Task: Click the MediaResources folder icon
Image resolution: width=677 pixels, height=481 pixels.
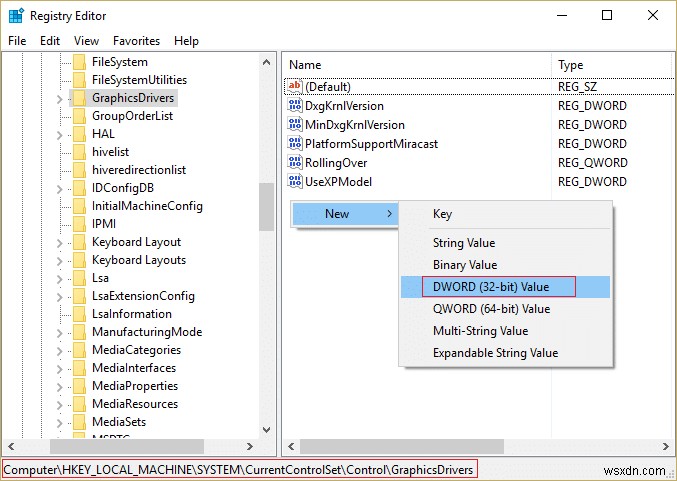Action: click(x=79, y=404)
